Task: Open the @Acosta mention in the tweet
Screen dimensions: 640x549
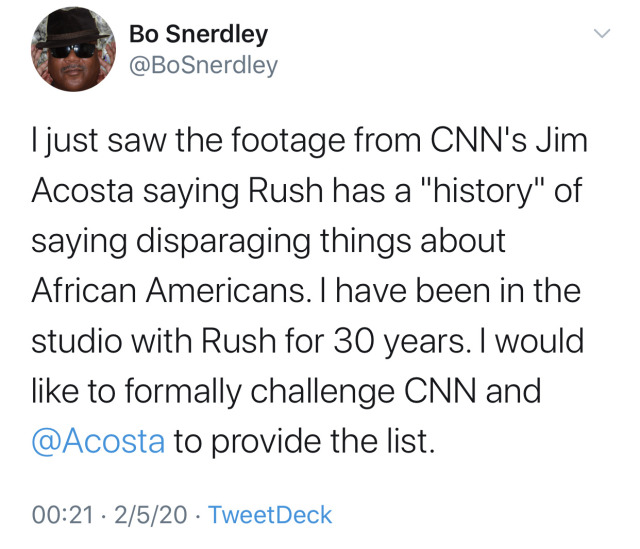Action: [x=99, y=441]
